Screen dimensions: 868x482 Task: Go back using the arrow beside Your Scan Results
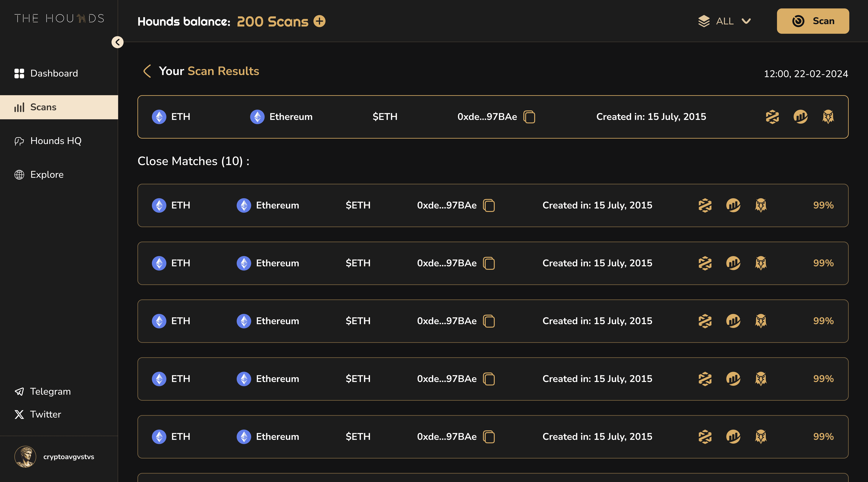147,71
